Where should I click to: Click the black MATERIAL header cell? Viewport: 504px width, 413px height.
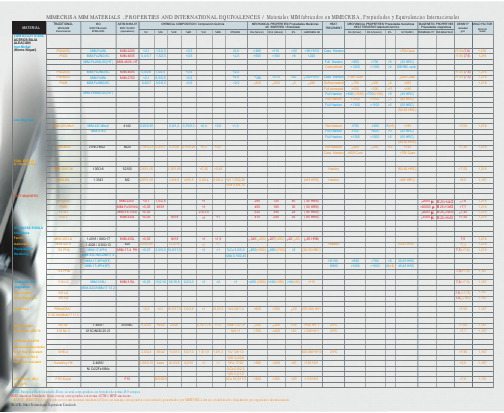29,28
